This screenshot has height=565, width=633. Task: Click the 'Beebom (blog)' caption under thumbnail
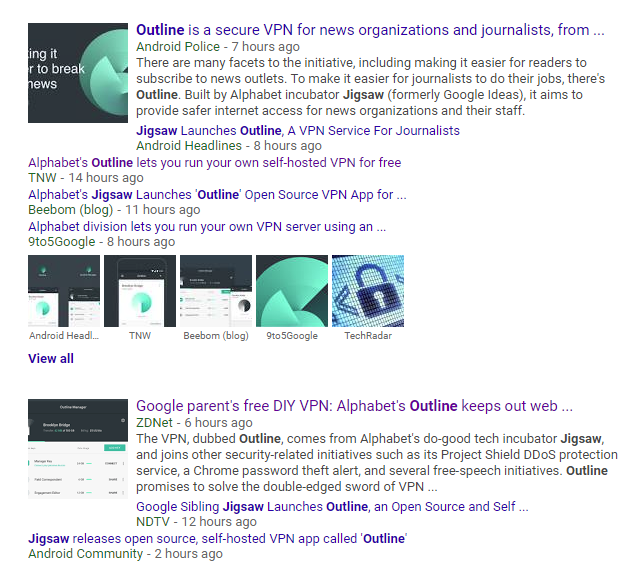coord(215,336)
